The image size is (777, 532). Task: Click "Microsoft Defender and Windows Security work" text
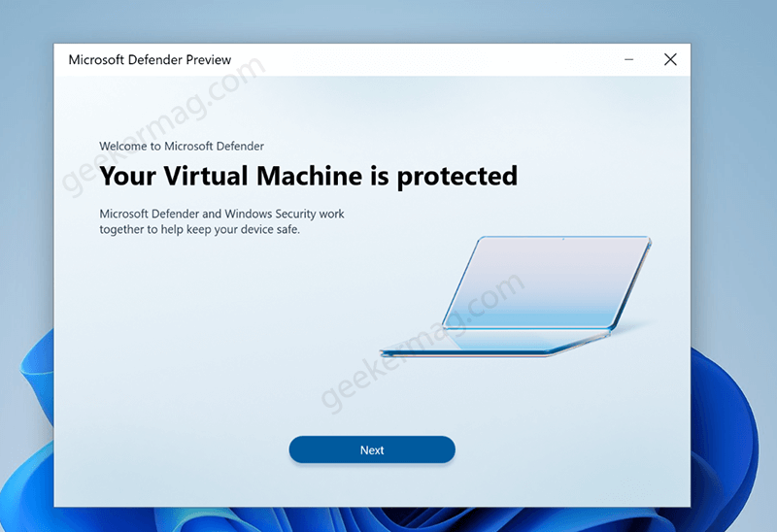click(221, 214)
